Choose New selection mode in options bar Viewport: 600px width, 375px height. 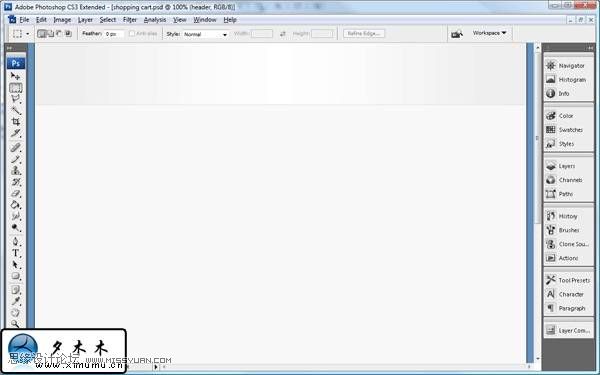coord(41,34)
